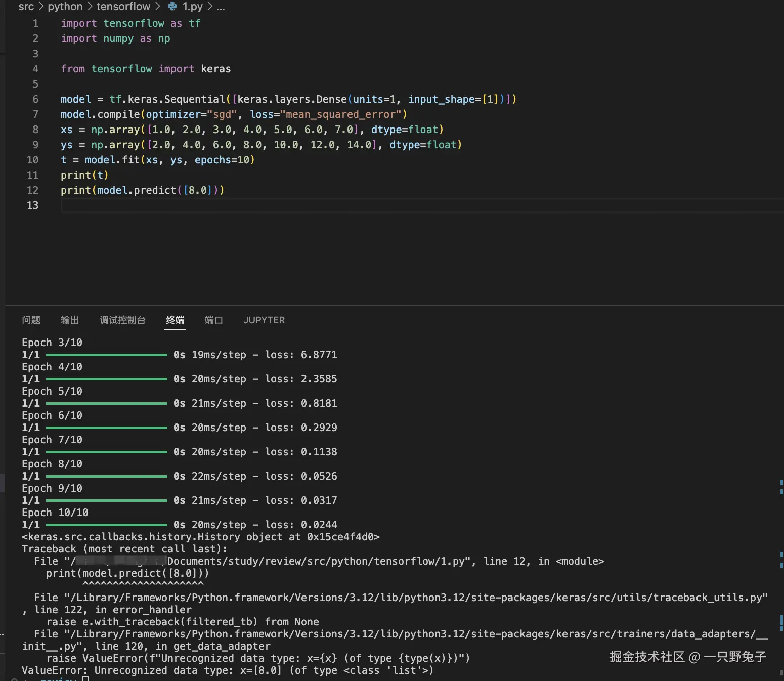Show the 调试控制台 tab
Image resolution: width=784 pixels, height=681 pixels.
122,320
